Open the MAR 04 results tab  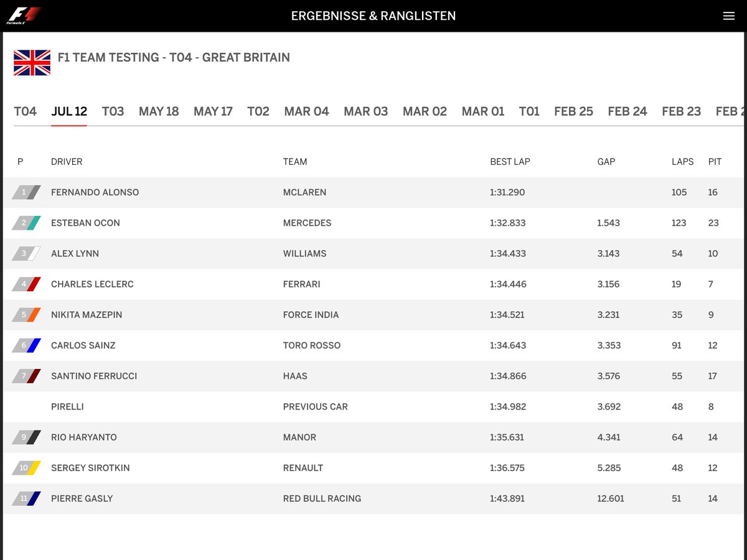tap(306, 111)
